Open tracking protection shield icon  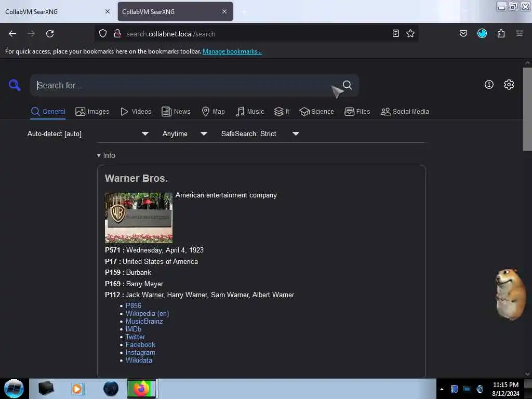tap(103, 34)
